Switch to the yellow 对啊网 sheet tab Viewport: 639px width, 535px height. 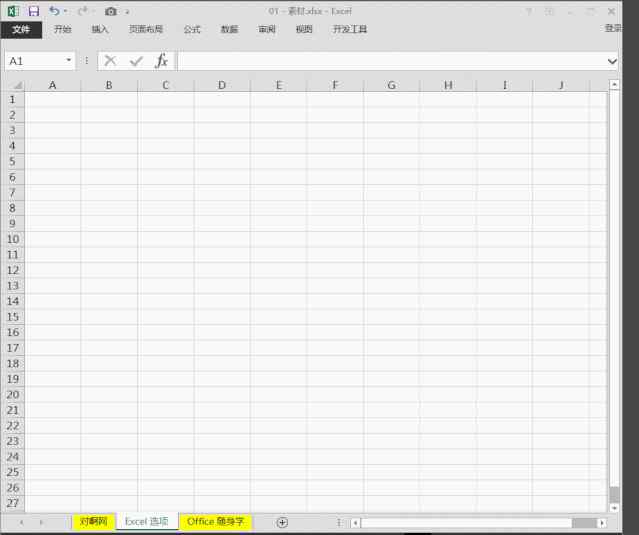tap(94, 522)
